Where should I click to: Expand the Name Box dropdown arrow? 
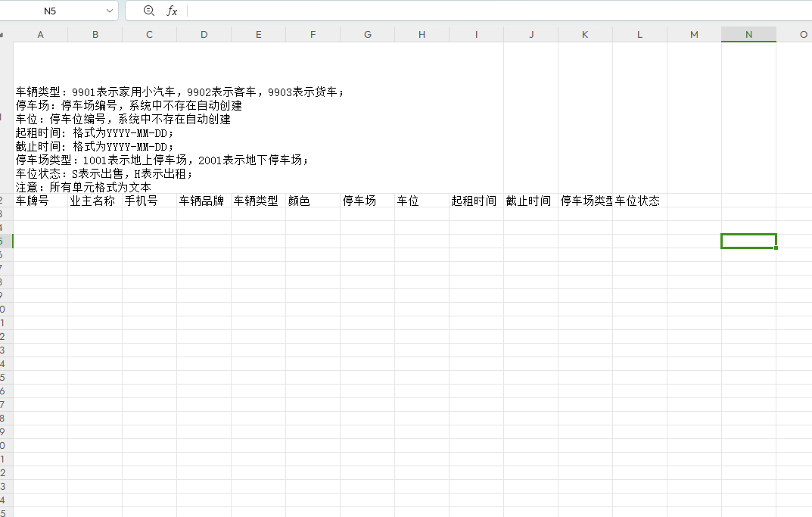pyautogui.click(x=110, y=11)
